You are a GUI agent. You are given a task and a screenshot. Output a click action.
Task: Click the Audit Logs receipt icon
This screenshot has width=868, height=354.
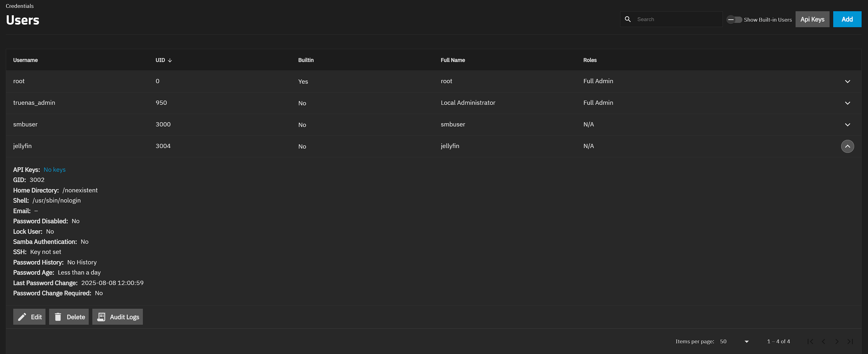coord(101,317)
